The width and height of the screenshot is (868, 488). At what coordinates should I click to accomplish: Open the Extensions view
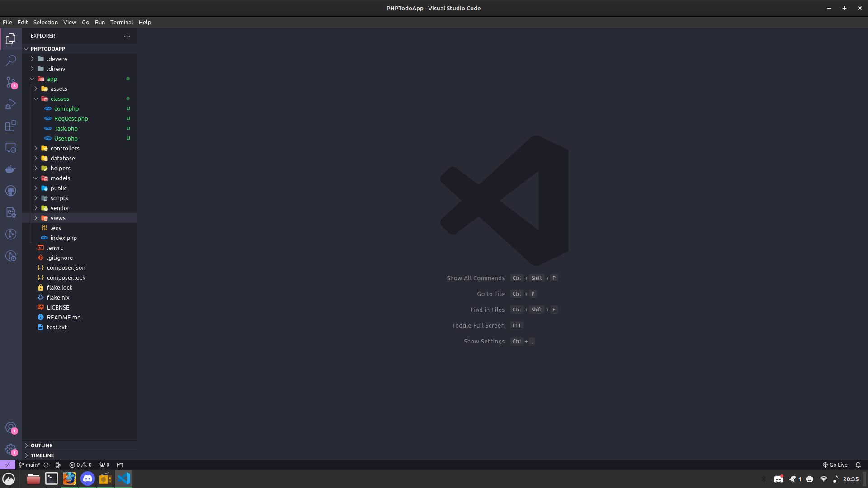click(x=11, y=126)
